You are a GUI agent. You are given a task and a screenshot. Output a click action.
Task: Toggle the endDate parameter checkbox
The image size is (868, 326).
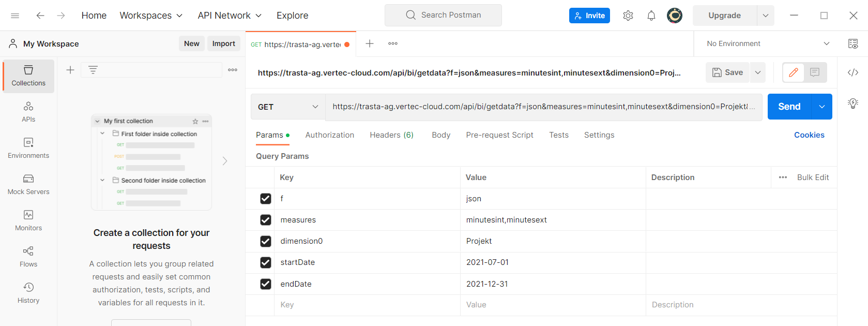pos(266,284)
